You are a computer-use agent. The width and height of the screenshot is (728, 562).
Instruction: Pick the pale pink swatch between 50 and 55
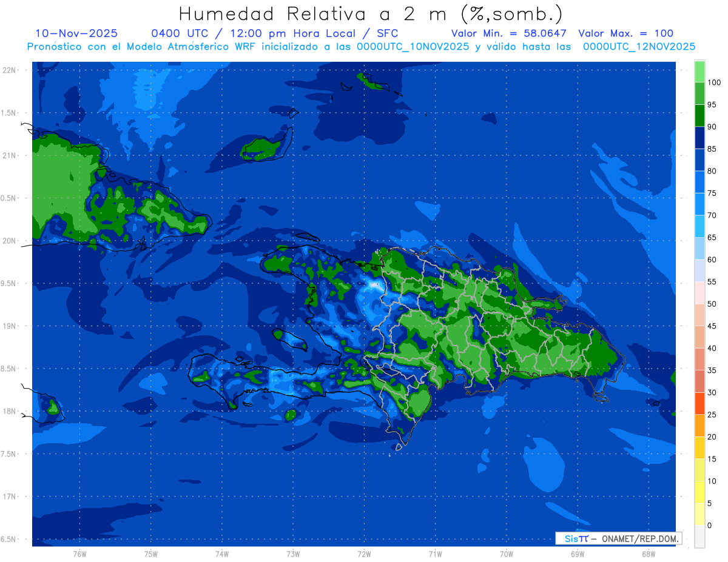click(x=699, y=292)
